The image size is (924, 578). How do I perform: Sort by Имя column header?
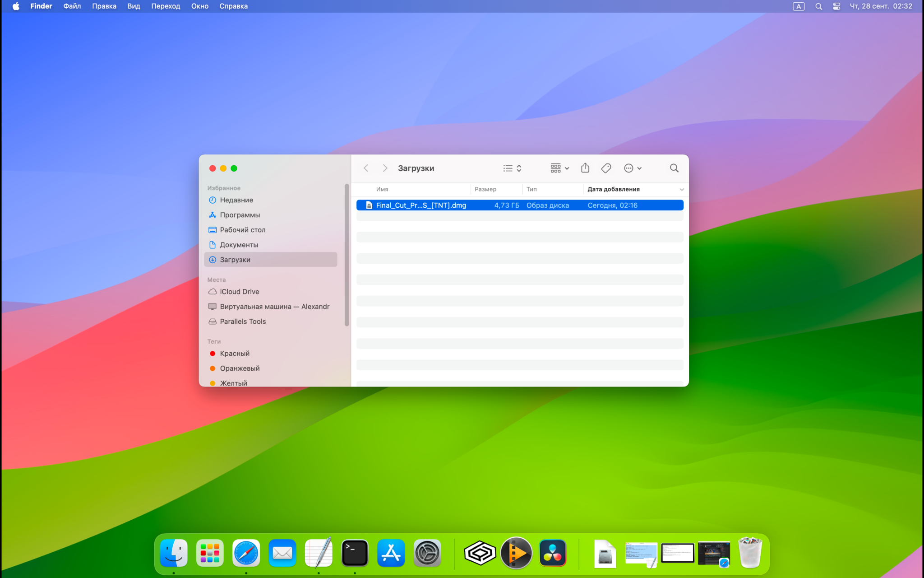pos(382,189)
